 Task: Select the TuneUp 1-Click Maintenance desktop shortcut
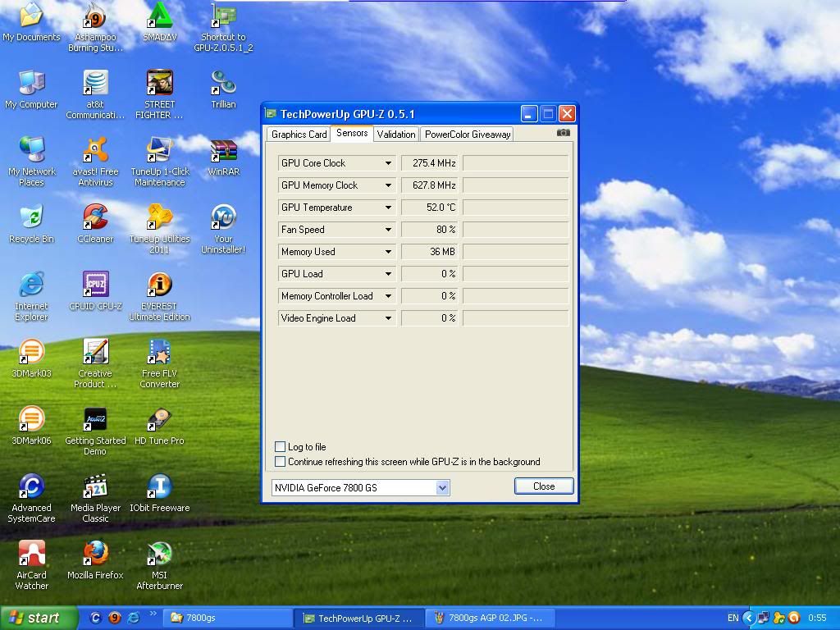click(160, 163)
